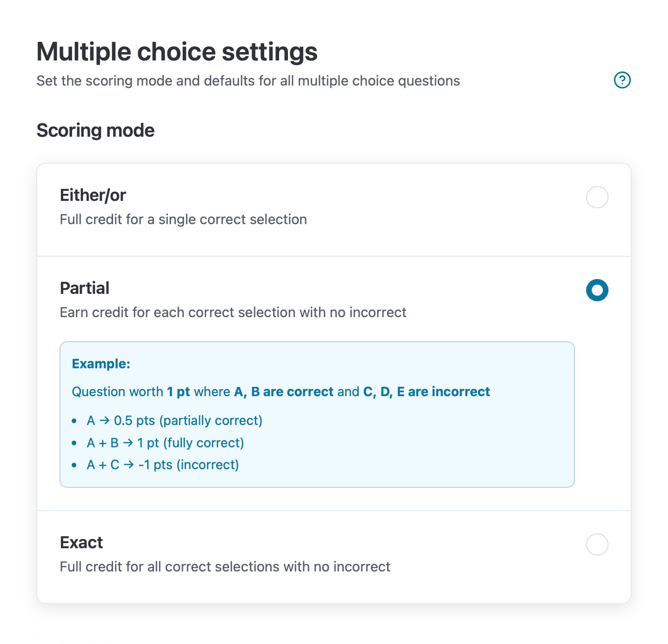
Task: Click the "Scoring mode" section heading
Action: (95, 131)
